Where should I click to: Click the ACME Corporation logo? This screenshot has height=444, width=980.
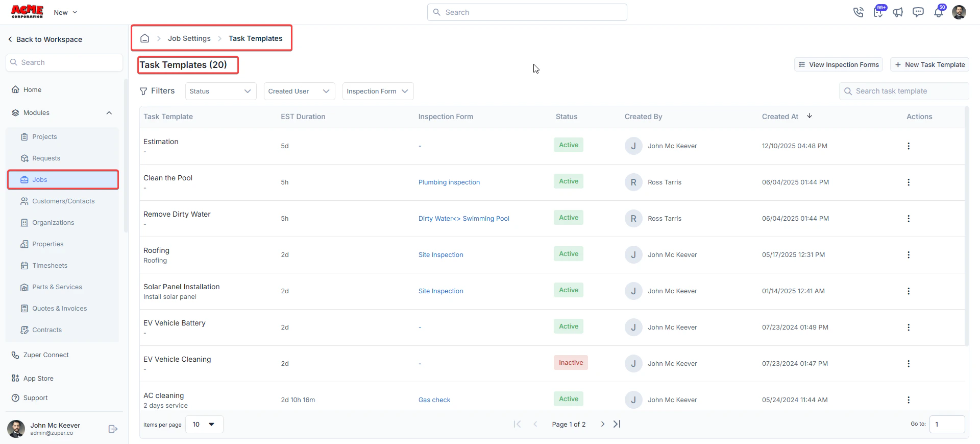27,12
